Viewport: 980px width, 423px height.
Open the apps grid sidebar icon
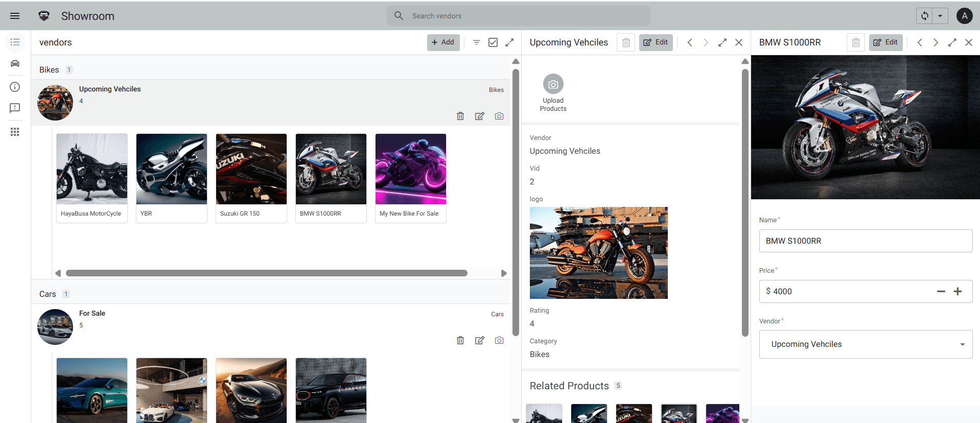pyautogui.click(x=15, y=132)
